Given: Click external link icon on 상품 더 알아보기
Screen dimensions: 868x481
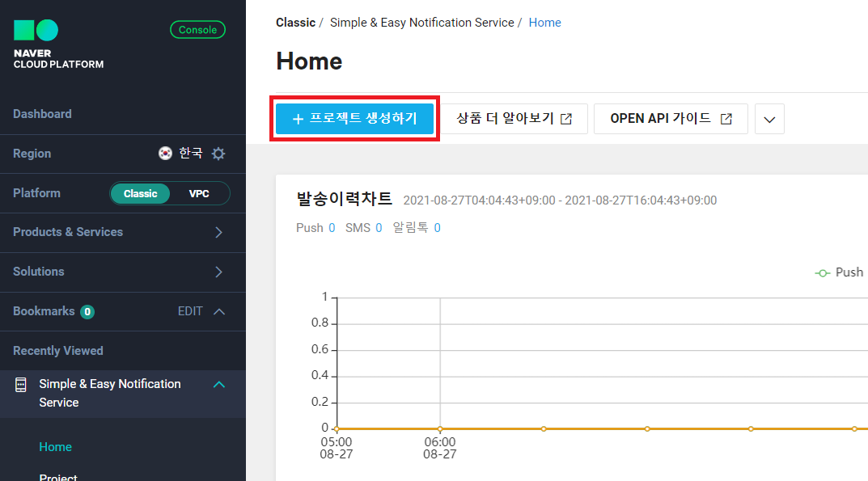Looking at the screenshot, I should point(566,119).
